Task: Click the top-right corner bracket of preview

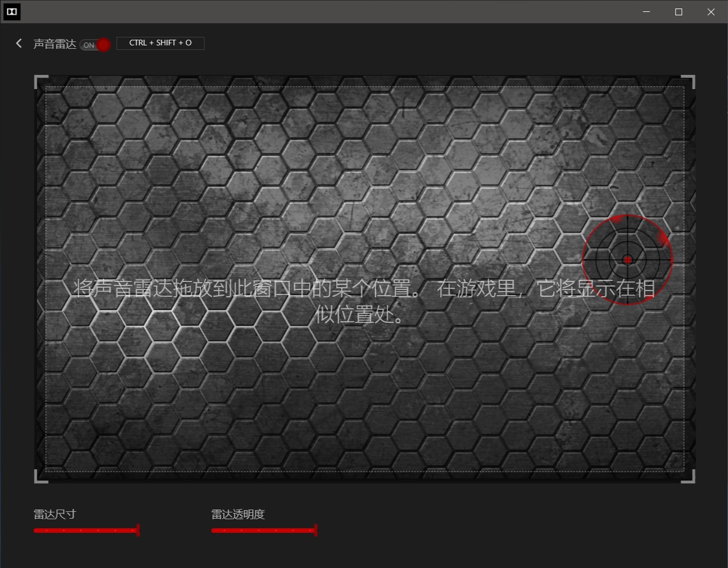Action: pyautogui.click(x=689, y=81)
